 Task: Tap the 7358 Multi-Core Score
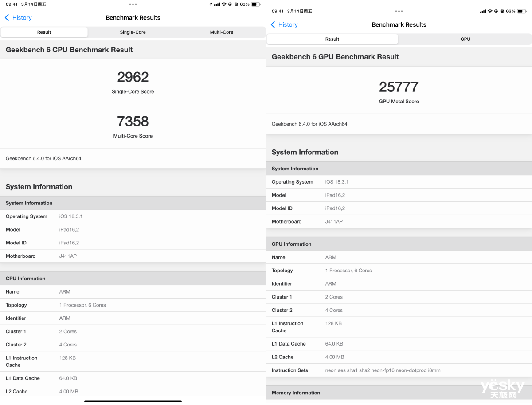(x=133, y=122)
